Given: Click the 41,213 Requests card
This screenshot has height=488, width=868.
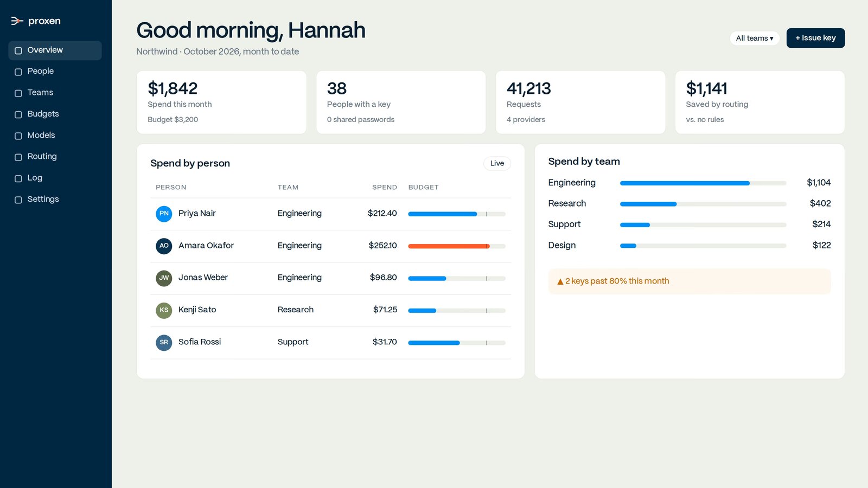Looking at the screenshot, I should [580, 102].
